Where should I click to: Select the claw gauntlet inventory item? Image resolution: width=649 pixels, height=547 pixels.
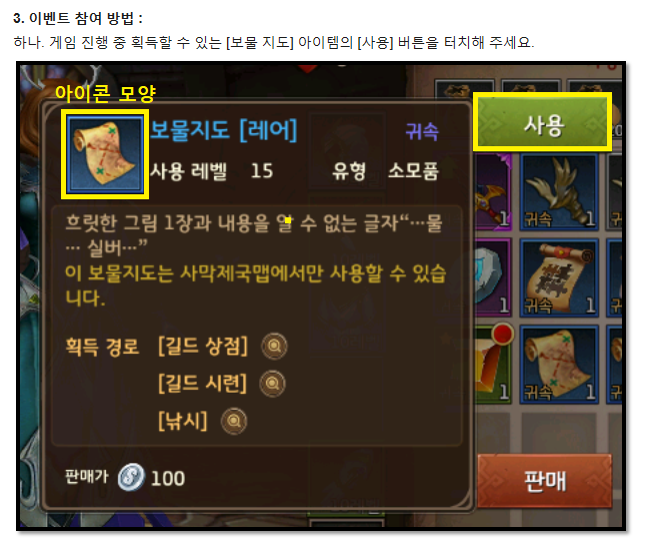point(559,192)
